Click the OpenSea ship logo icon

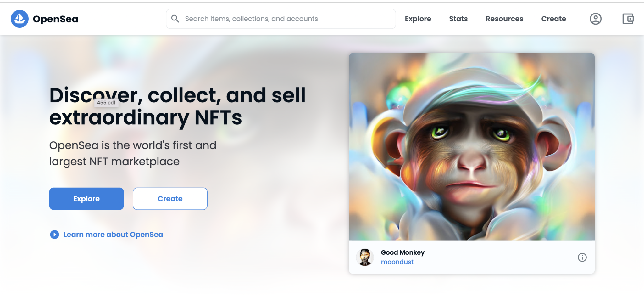point(19,19)
